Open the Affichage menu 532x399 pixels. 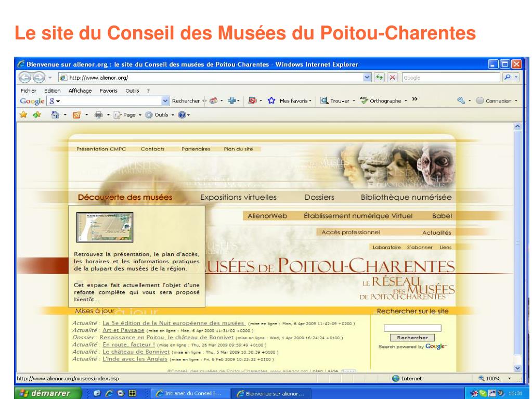coord(80,91)
